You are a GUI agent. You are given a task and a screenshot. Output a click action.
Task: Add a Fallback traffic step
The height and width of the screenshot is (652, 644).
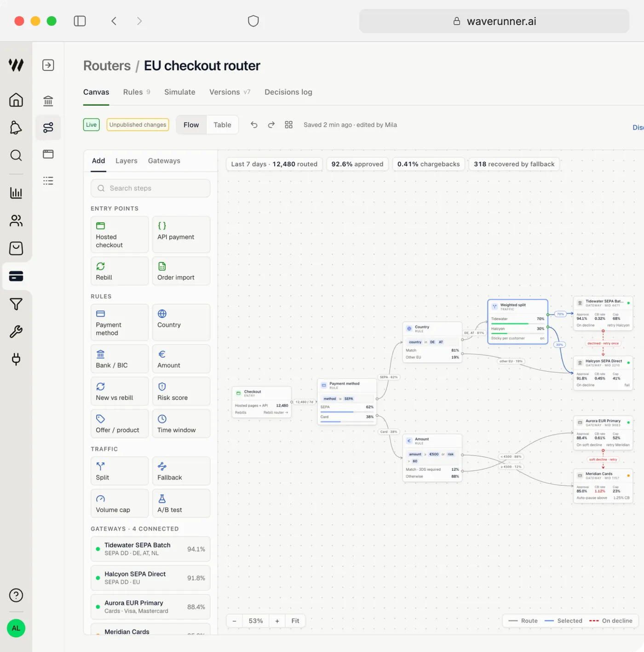181,471
